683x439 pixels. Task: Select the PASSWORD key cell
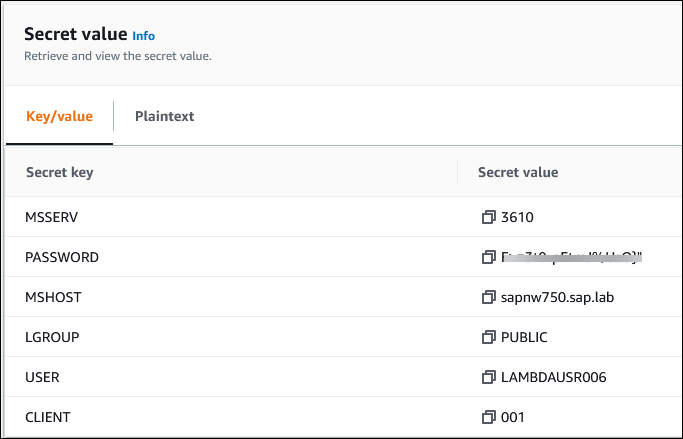[61, 257]
